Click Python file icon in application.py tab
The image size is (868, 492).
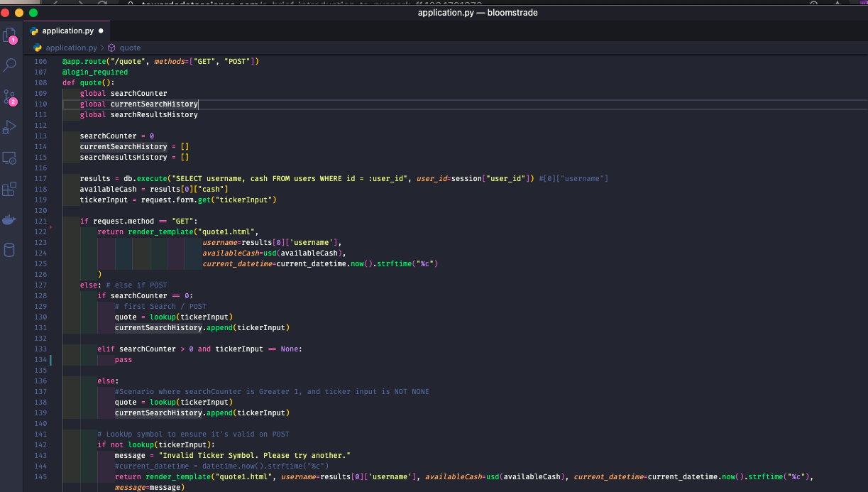[x=35, y=31]
